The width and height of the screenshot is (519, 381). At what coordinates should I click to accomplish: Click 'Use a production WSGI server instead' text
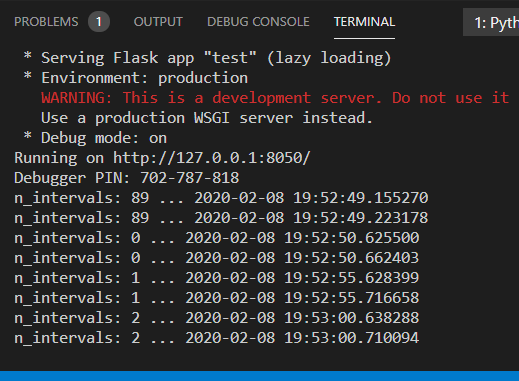pos(207,118)
